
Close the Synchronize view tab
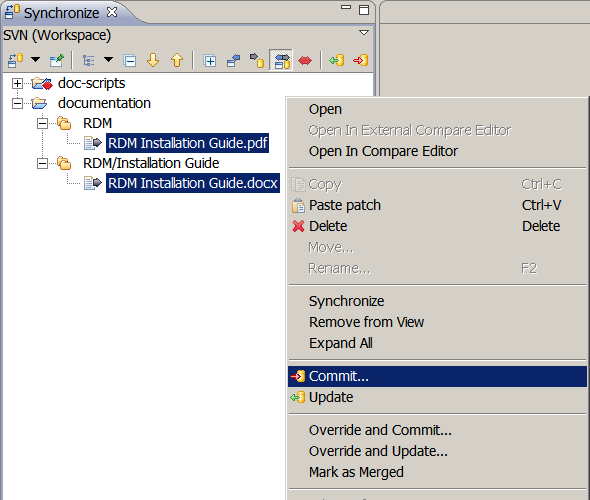112,12
